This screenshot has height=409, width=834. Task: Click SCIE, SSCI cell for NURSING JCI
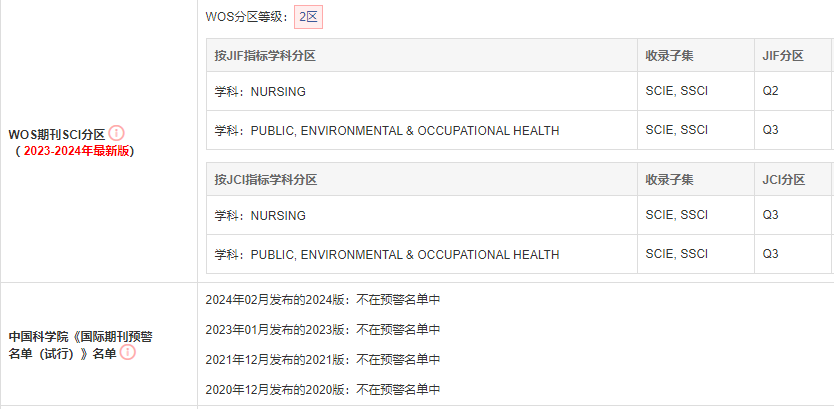(x=677, y=215)
